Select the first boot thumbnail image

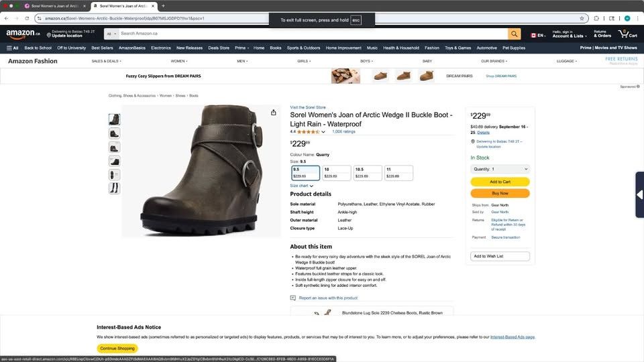tap(114, 119)
